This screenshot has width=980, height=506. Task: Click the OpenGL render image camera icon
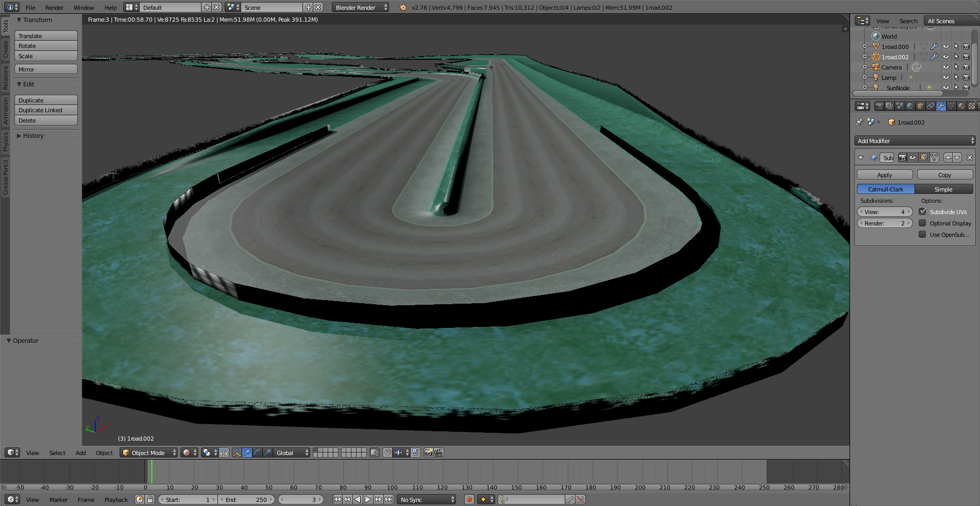pyautogui.click(x=428, y=452)
